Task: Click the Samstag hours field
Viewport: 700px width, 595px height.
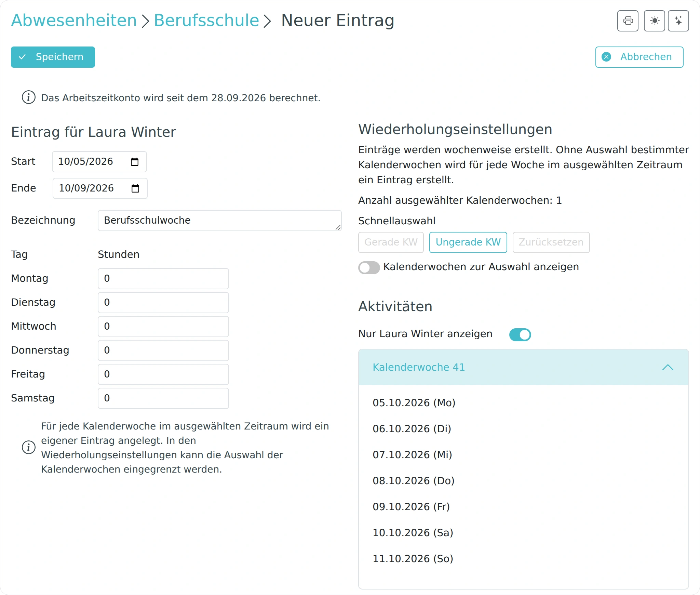Action: (x=163, y=398)
